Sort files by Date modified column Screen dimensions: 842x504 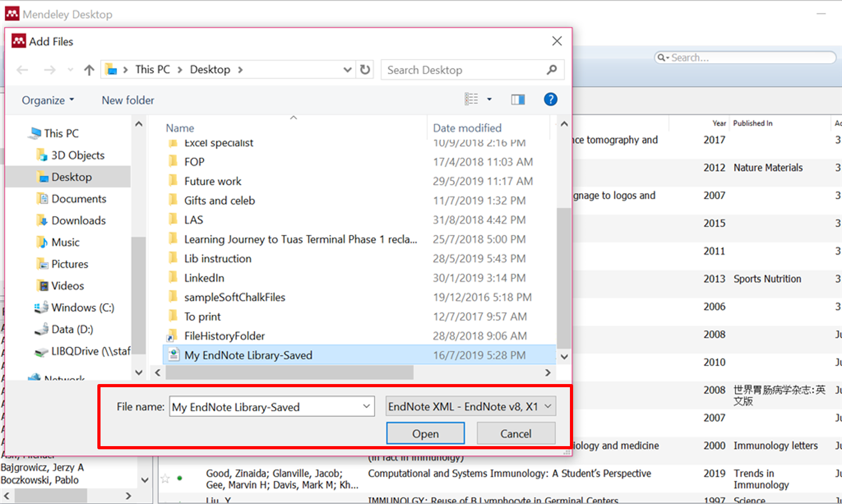tap(467, 128)
